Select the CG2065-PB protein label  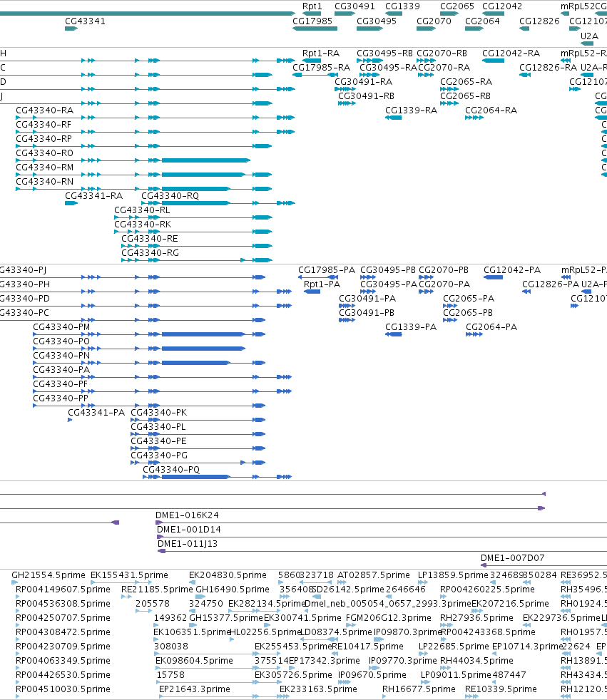[x=468, y=313]
